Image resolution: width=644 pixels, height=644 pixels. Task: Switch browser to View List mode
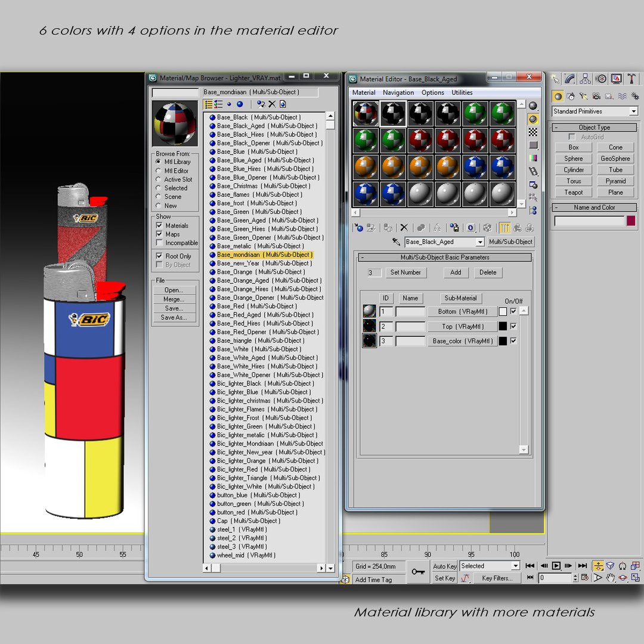tap(209, 104)
